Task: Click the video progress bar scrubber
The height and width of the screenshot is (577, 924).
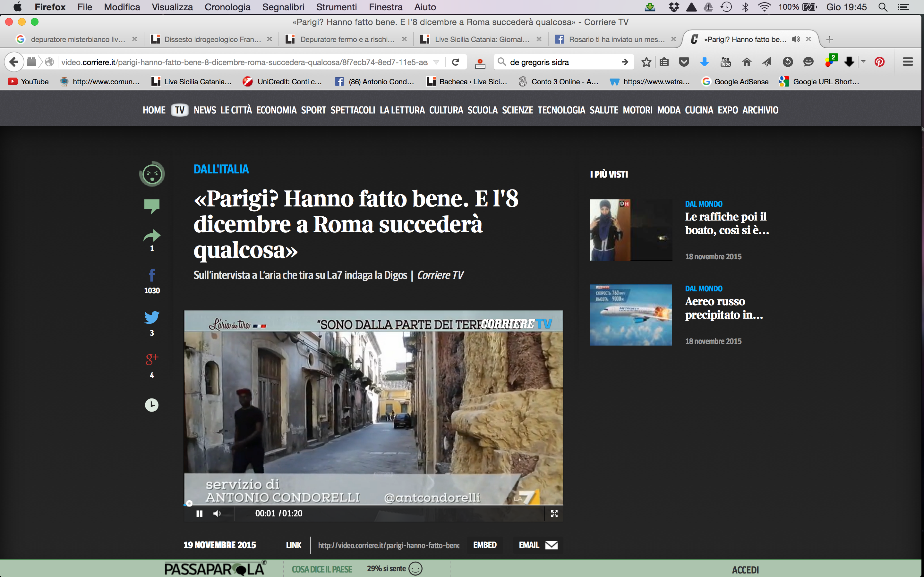Action: [189, 504]
